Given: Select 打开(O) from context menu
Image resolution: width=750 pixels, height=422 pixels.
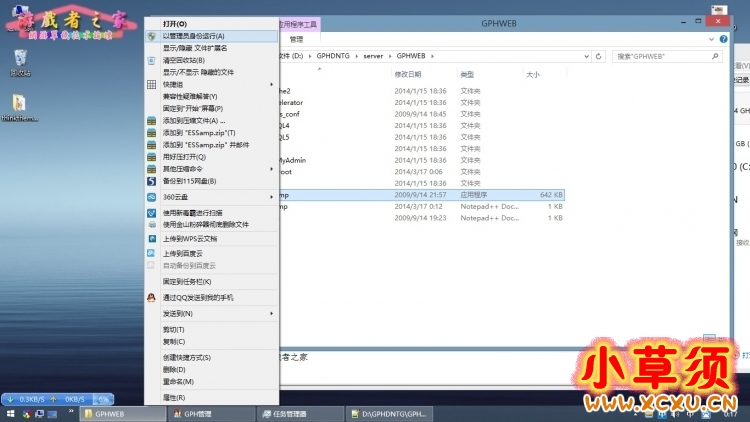Looking at the screenshot, I should pyautogui.click(x=175, y=22).
